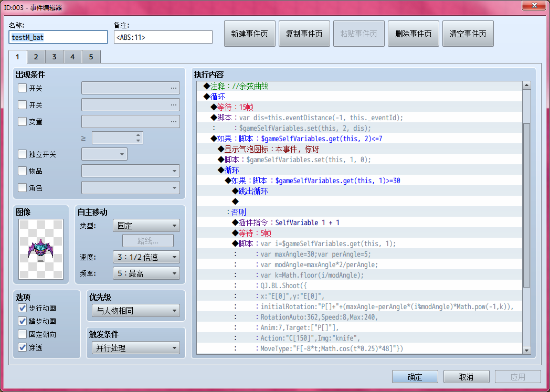Click the 备注 note input field

[x=163, y=37]
